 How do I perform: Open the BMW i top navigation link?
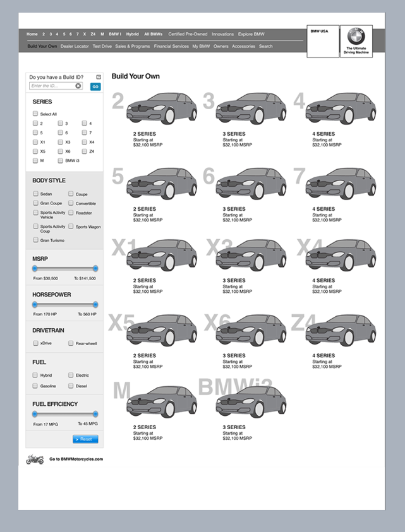coord(115,34)
